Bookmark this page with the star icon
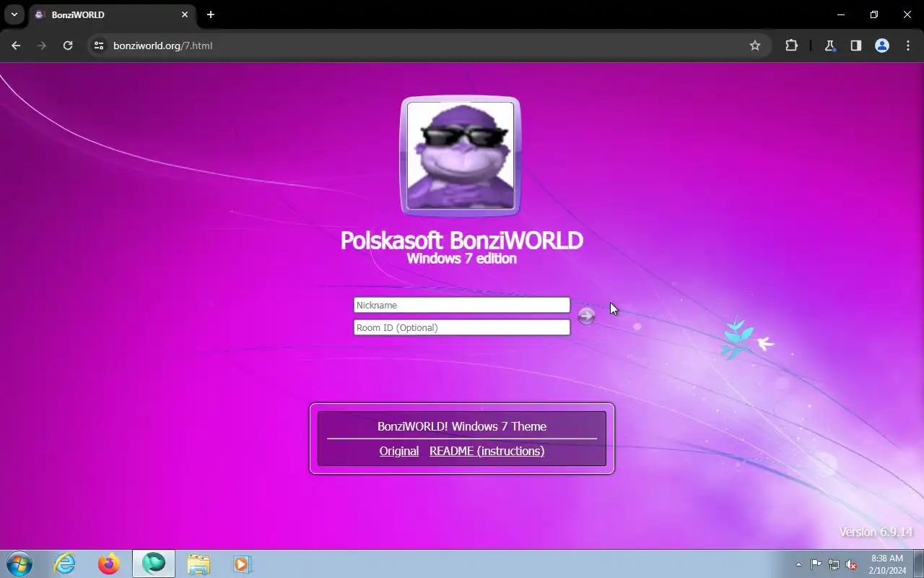This screenshot has height=578, width=924. (x=755, y=46)
